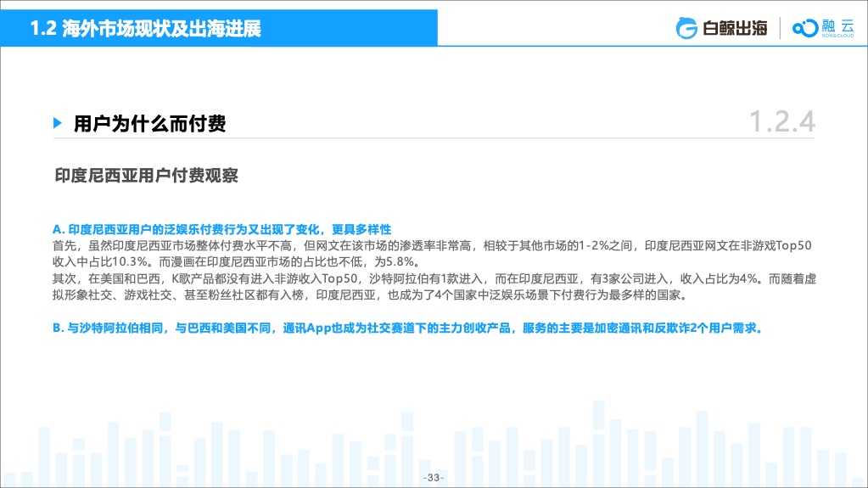Viewport: 868px width, 488px height.
Task: Click the 融云 brand name text
Action: point(838,26)
